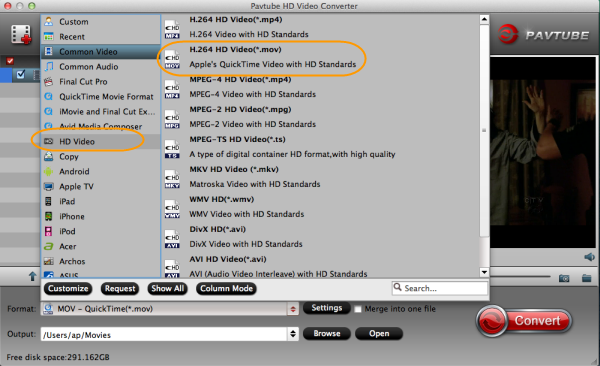
Task: Click the preview playback progress slider
Action: (520, 276)
